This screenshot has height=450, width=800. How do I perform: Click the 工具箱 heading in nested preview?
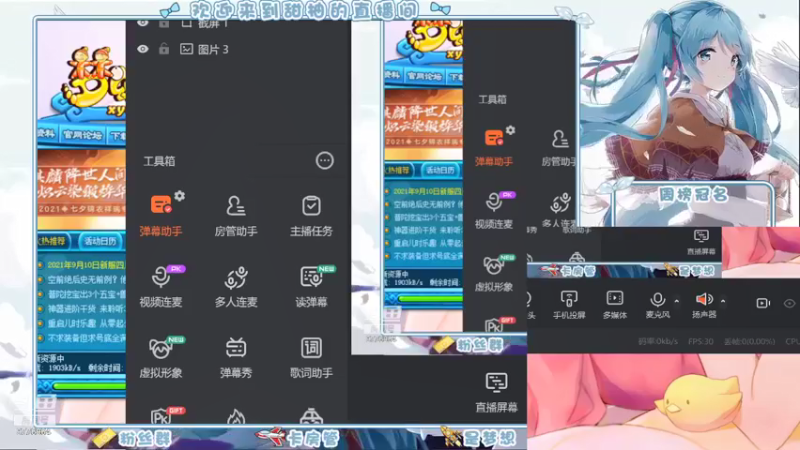tap(492, 99)
